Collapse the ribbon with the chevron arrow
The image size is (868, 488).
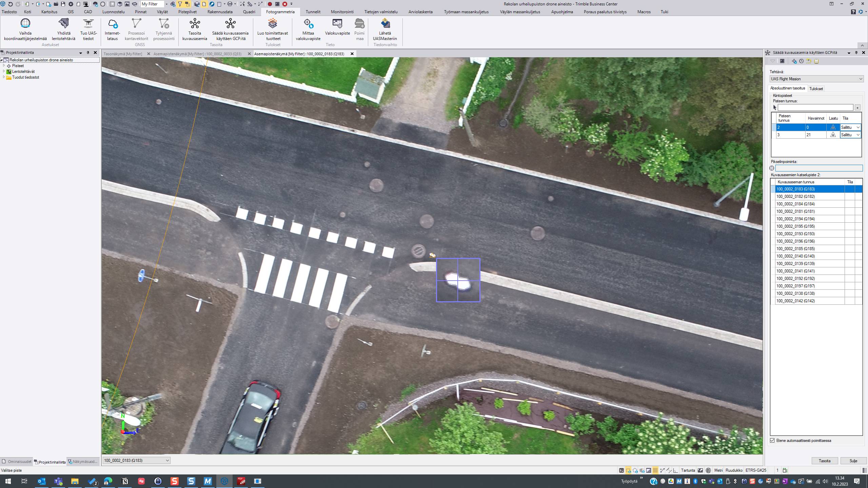tap(862, 45)
